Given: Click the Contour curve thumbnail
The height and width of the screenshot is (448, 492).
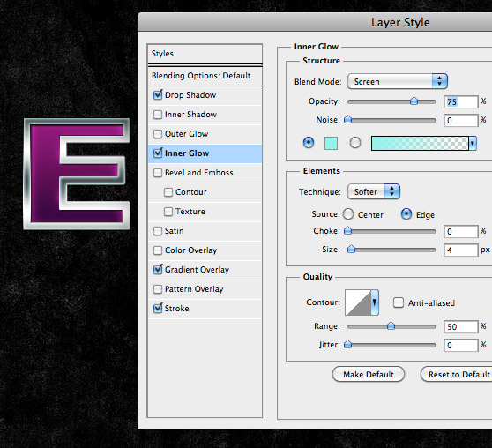Looking at the screenshot, I should [358, 302].
